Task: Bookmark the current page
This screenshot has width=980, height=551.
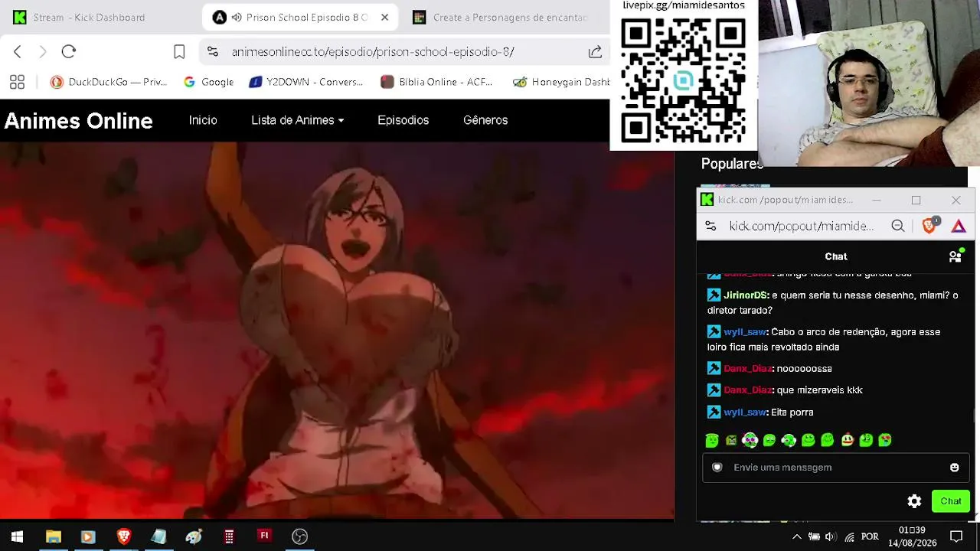Action: pyautogui.click(x=179, y=51)
